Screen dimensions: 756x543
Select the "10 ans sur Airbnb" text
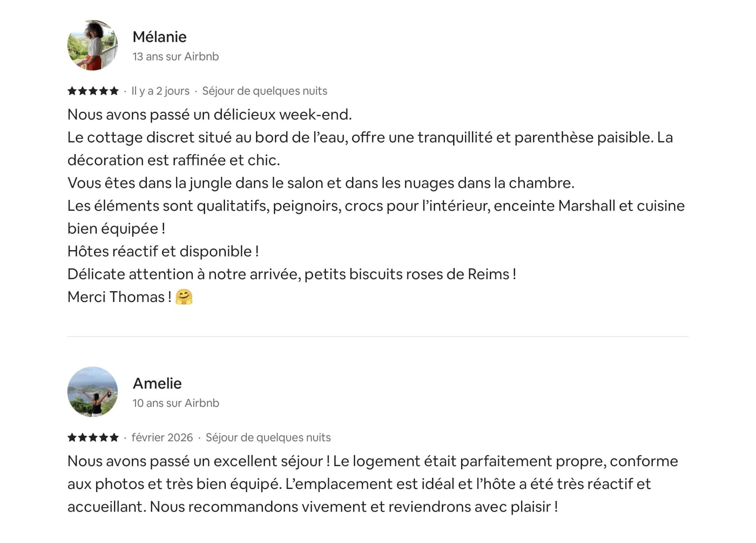coord(176,403)
